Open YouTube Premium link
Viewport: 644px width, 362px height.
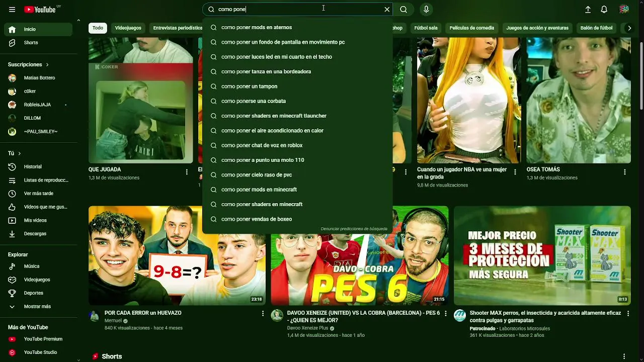(x=38, y=339)
